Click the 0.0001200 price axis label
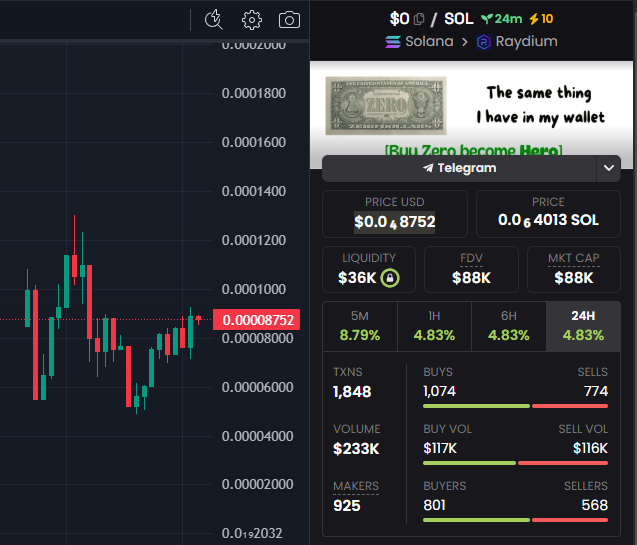637x545 pixels. click(x=254, y=240)
